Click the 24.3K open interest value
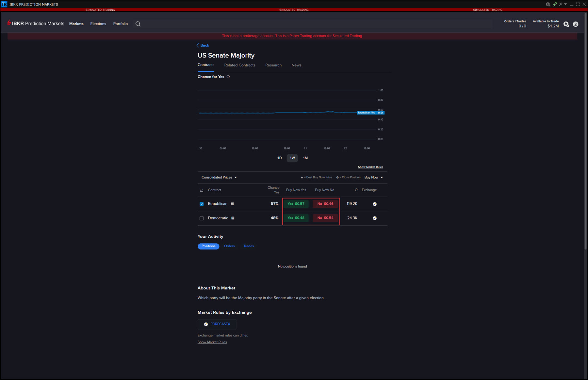Viewport: 588px width, 380px height. point(352,218)
